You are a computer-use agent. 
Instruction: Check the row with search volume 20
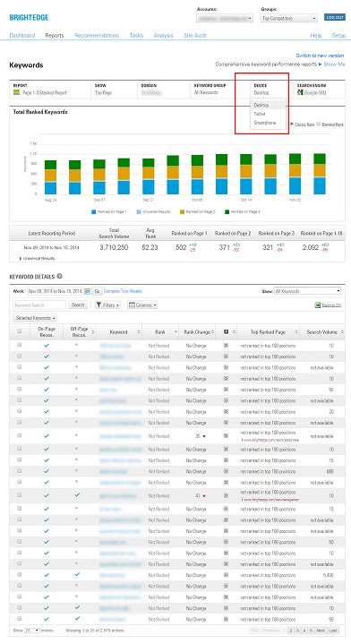[x=20, y=411]
